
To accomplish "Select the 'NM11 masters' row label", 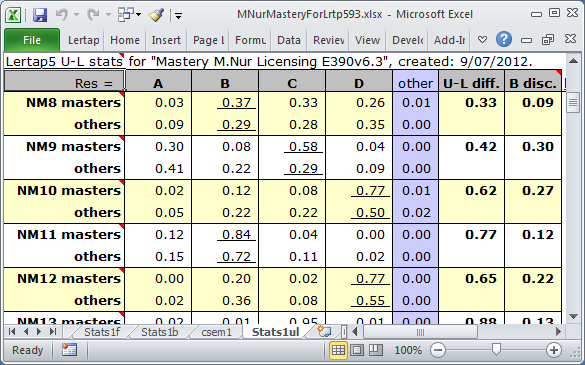I will (x=64, y=235).
